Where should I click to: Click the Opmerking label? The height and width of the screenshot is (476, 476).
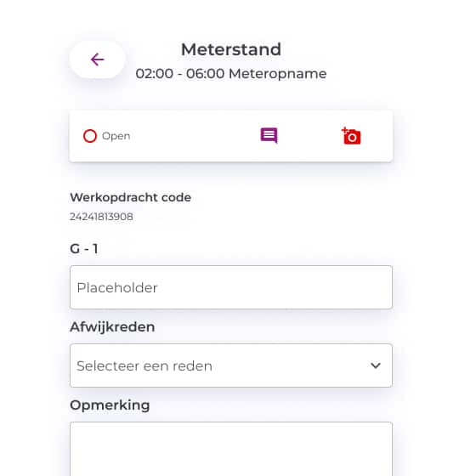tap(110, 405)
